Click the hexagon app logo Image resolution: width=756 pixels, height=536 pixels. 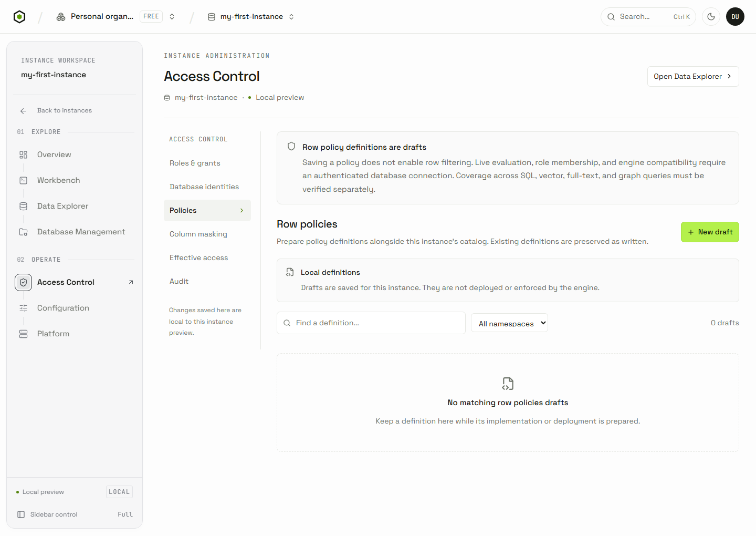click(x=19, y=17)
